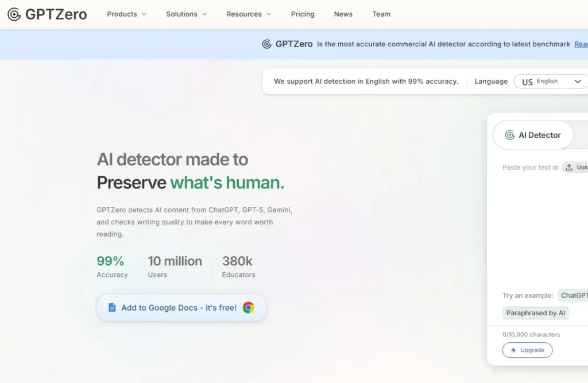Image resolution: width=588 pixels, height=383 pixels.
Task: Click the Upgrade button
Action: tap(527, 350)
